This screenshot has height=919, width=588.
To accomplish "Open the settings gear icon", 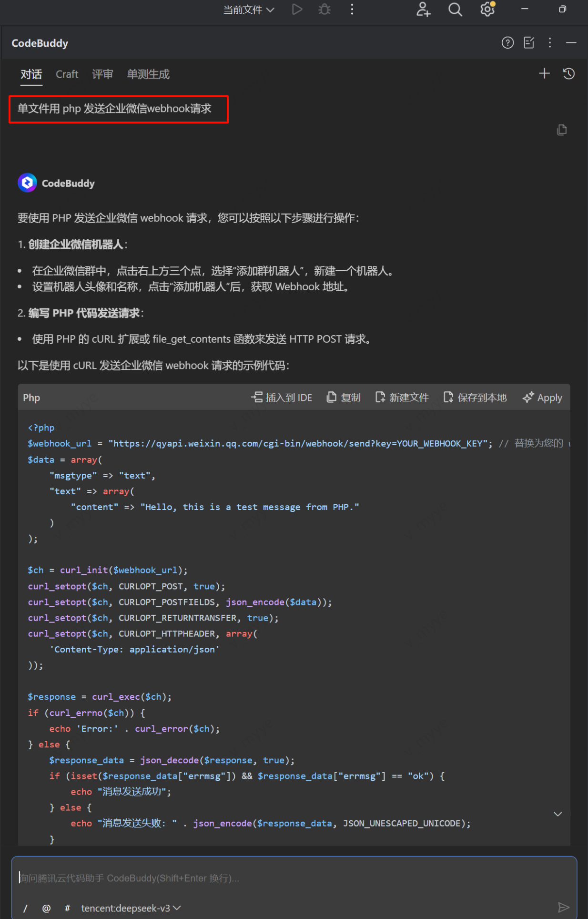I will click(487, 10).
